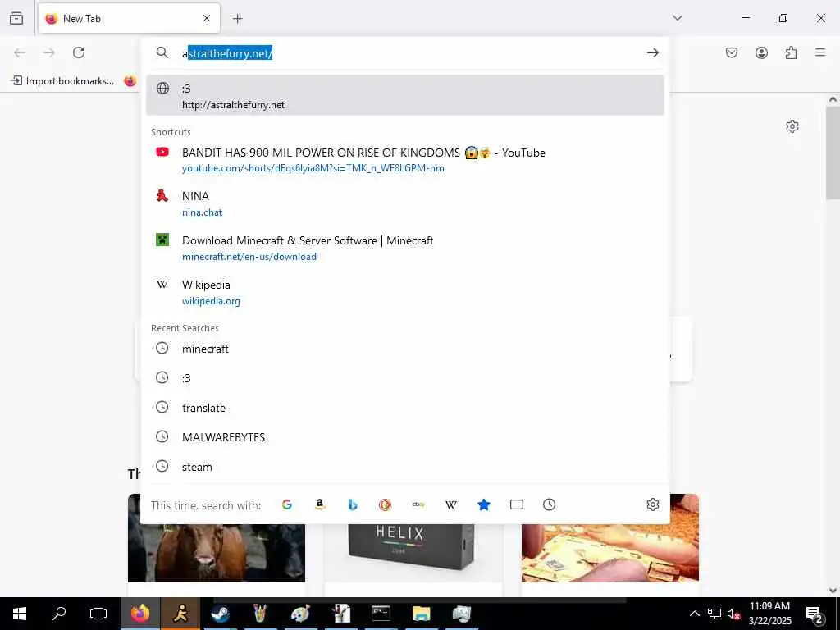Viewport: 840px width, 630px height.
Task: Search this time with Amazon
Action: point(320,504)
